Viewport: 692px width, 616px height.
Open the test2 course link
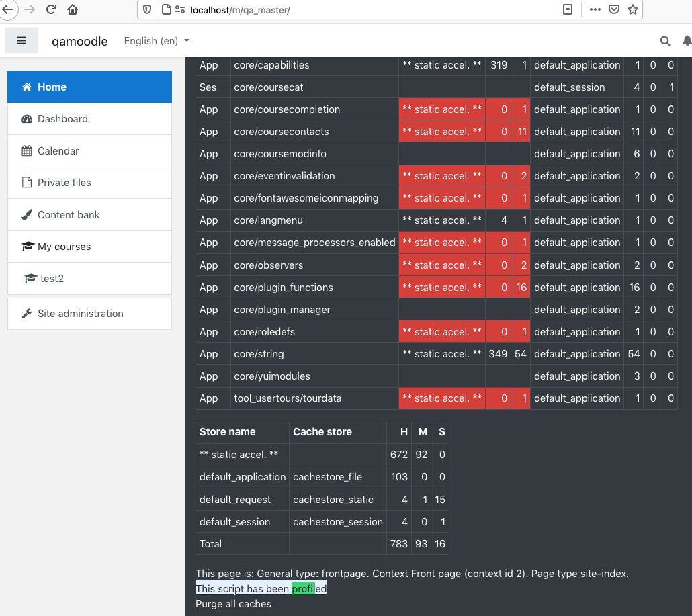[x=89, y=278]
